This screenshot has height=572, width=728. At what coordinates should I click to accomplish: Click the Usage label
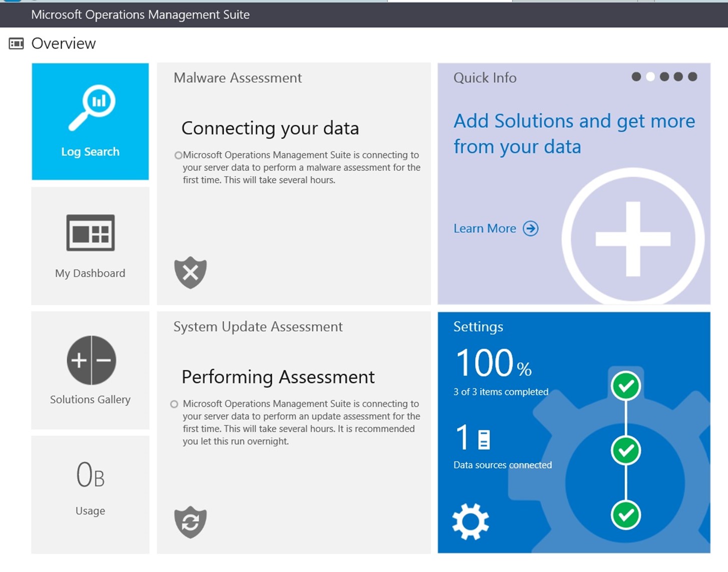click(91, 511)
